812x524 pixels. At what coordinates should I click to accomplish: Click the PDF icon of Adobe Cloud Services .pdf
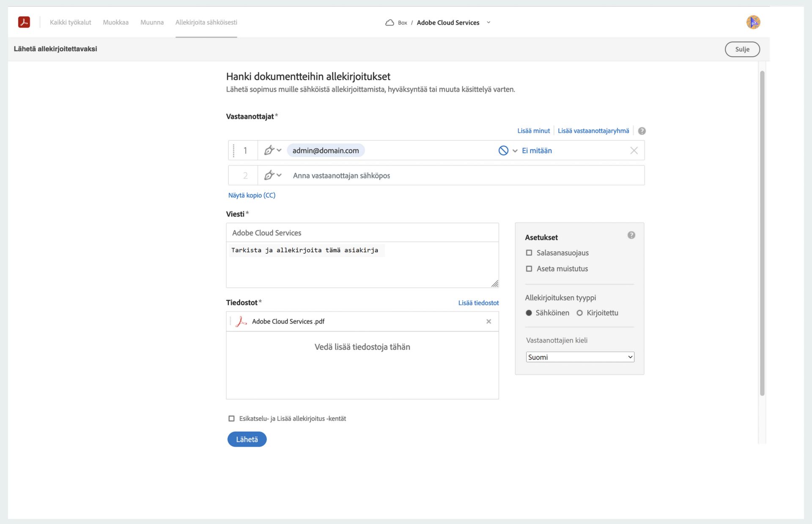(241, 321)
